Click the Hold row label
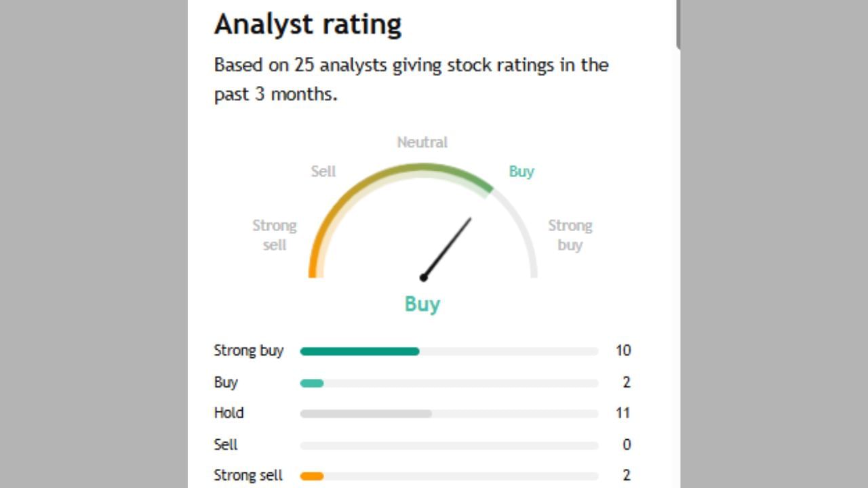Viewport: 868px width, 488px height. (229, 413)
